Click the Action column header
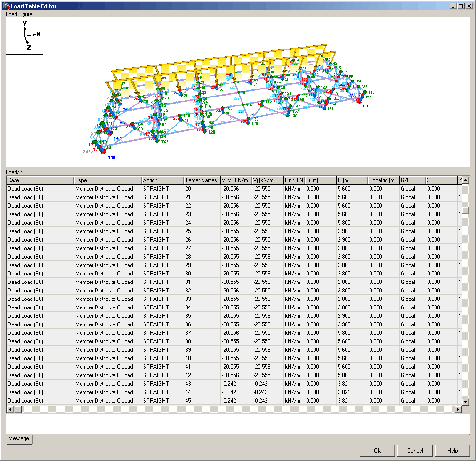The image size is (476, 461). (163, 180)
